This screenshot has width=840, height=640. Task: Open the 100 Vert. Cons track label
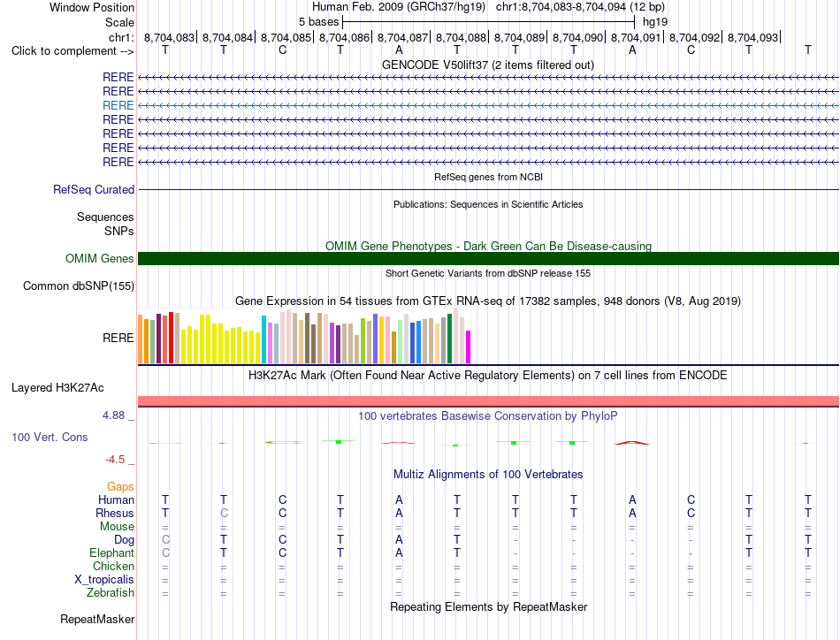point(50,437)
